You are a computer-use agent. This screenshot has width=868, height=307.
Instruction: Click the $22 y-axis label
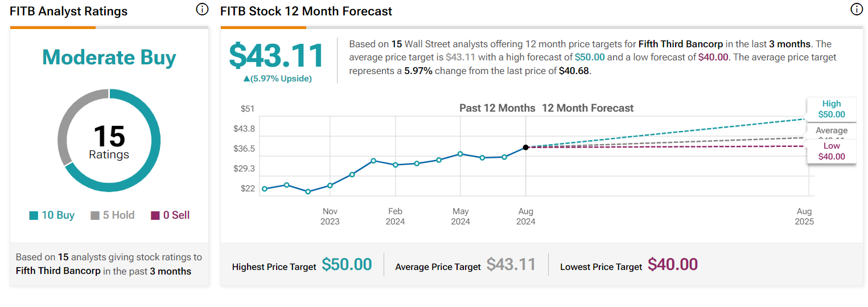[247, 189]
